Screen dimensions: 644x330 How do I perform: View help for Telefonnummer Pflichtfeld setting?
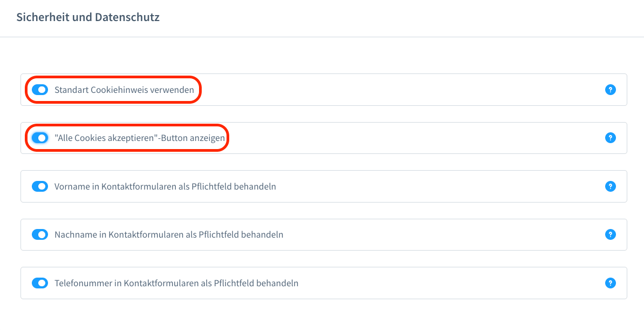[x=610, y=283]
